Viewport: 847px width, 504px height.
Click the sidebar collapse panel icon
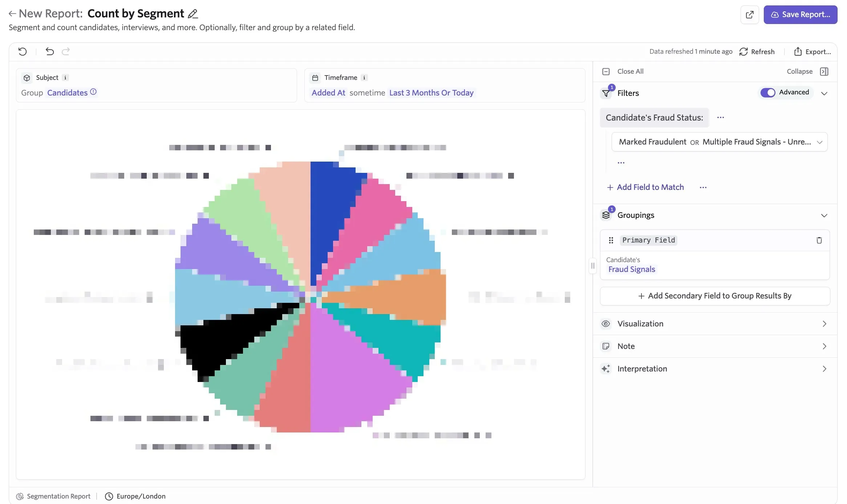pyautogui.click(x=824, y=72)
